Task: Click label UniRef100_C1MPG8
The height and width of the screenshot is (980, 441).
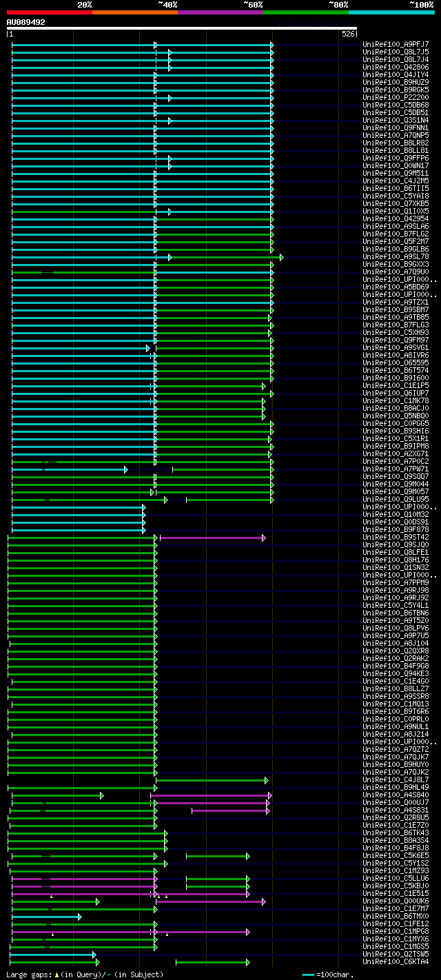Action: coord(396,932)
